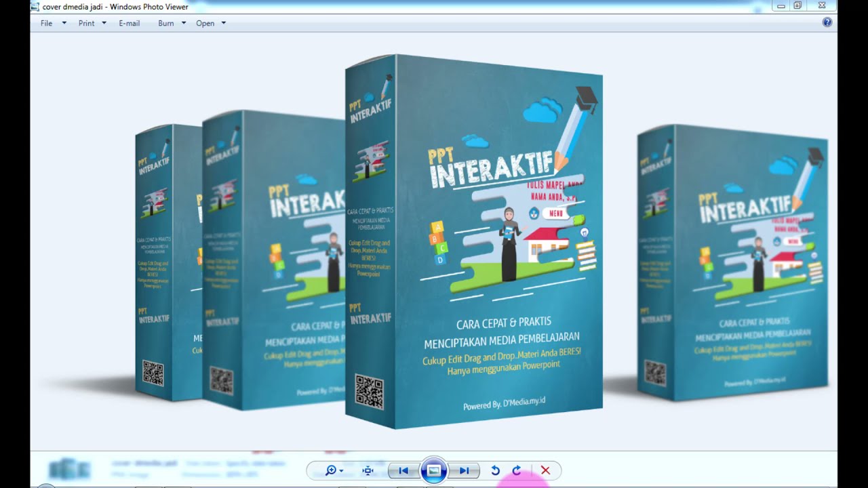Restore down the Photo Viewer window
Image resolution: width=868 pixels, height=488 pixels.
pyautogui.click(x=797, y=6)
